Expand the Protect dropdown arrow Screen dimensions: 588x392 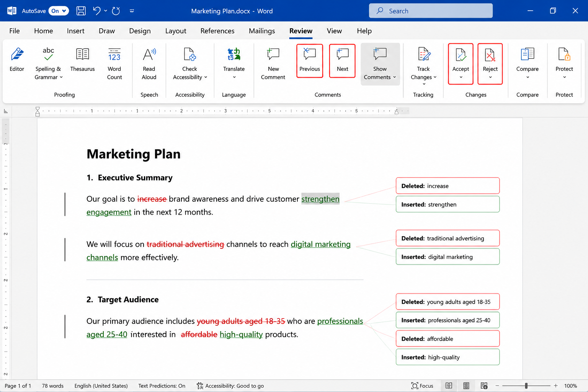pos(564,77)
